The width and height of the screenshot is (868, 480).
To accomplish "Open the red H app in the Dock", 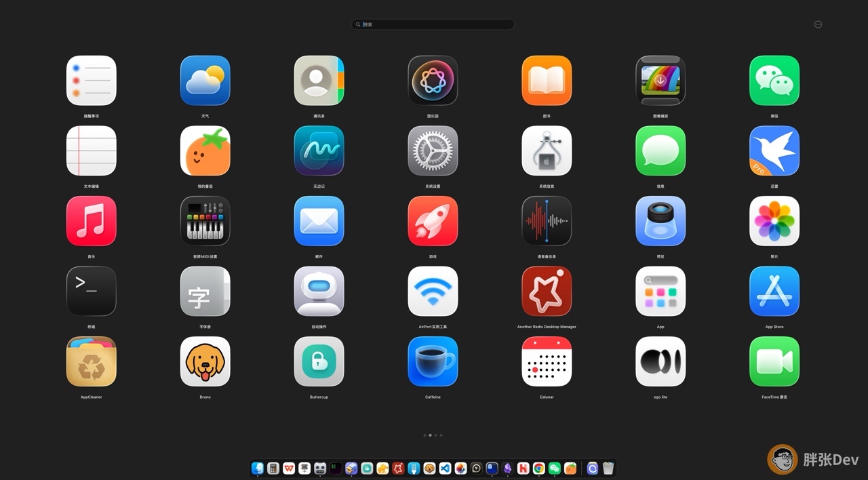I will 523,468.
